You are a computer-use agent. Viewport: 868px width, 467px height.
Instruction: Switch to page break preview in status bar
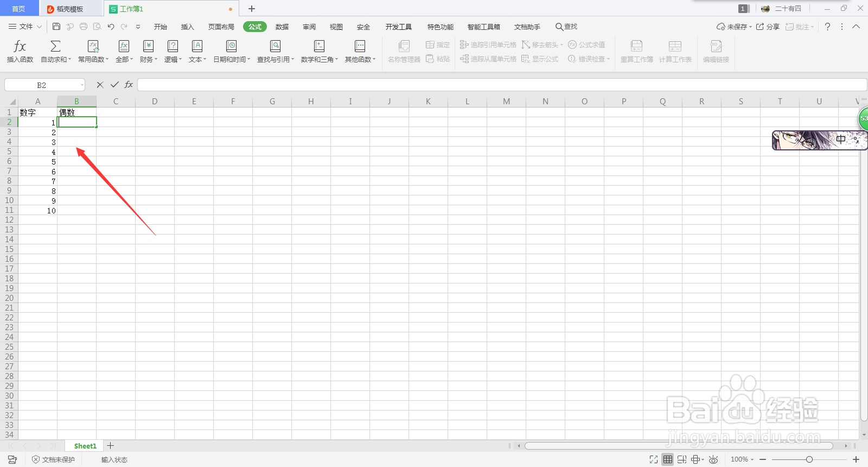click(682, 459)
